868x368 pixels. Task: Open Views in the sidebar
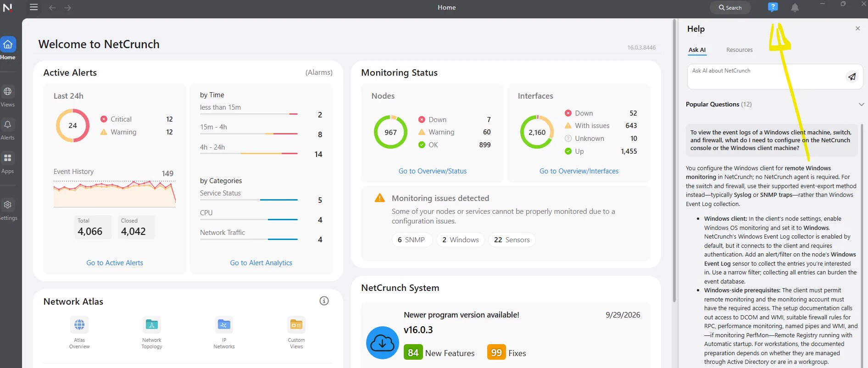tap(8, 96)
